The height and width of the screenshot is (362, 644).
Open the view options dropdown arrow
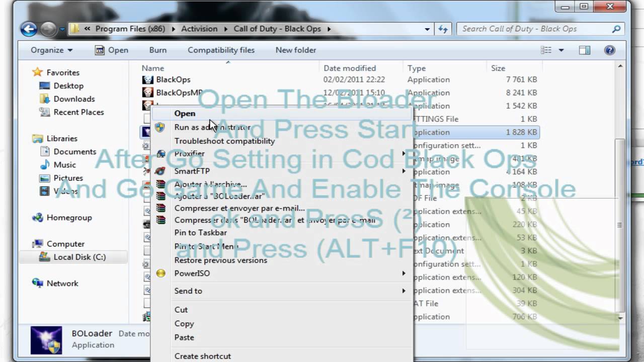point(561,50)
